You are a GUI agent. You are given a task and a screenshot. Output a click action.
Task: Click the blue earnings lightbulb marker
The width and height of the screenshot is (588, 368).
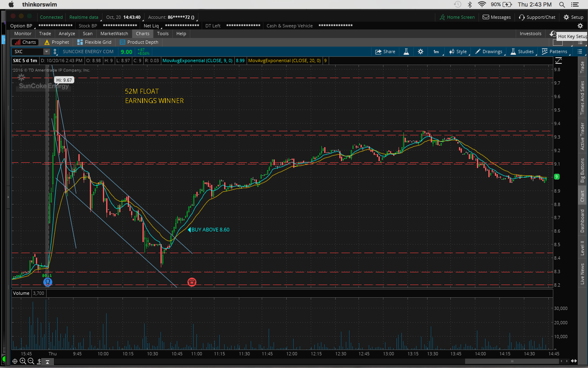pyautogui.click(x=48, y=282)
